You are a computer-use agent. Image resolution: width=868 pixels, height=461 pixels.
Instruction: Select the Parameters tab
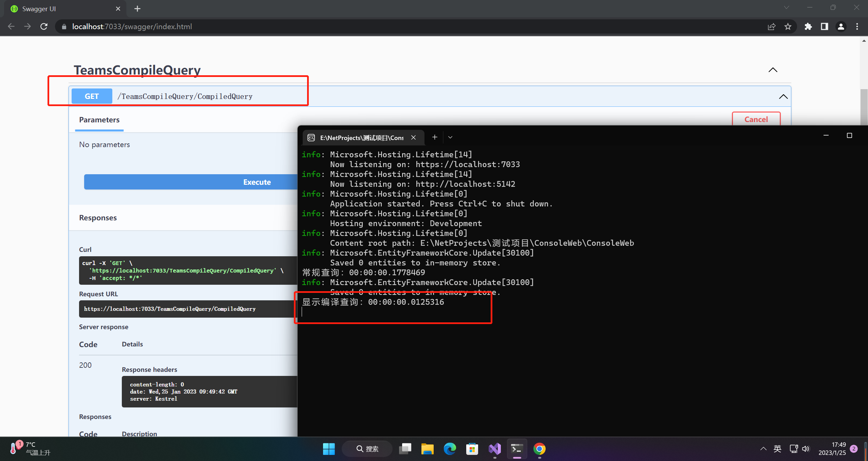click(x=99, y=120)
